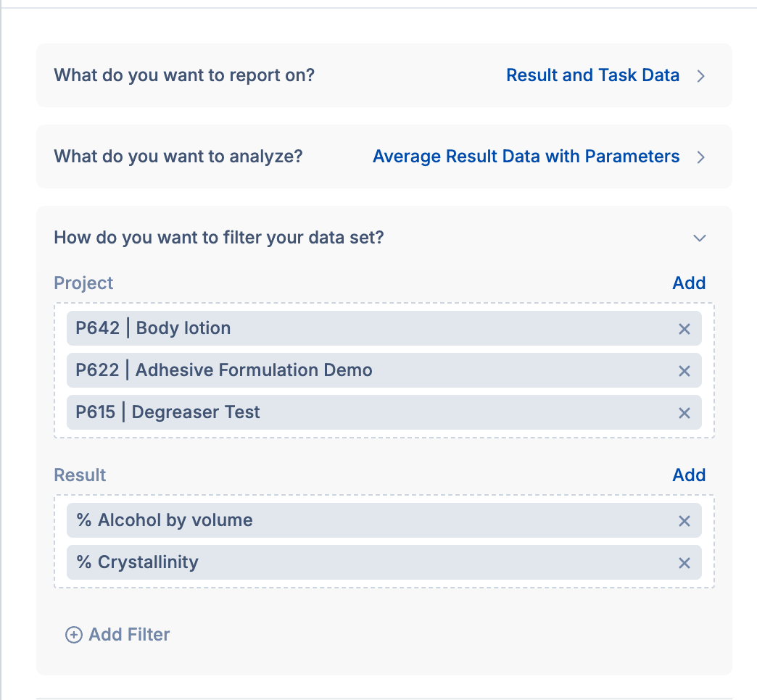Remove P615 Degreaser Test project filter

[684, 413]
